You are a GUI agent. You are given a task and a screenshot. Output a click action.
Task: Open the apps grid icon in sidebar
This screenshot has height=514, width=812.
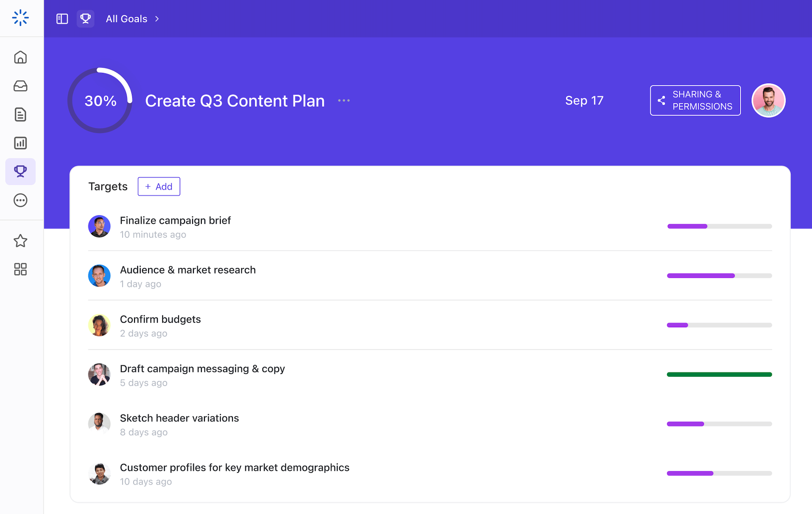click(20, 269)
